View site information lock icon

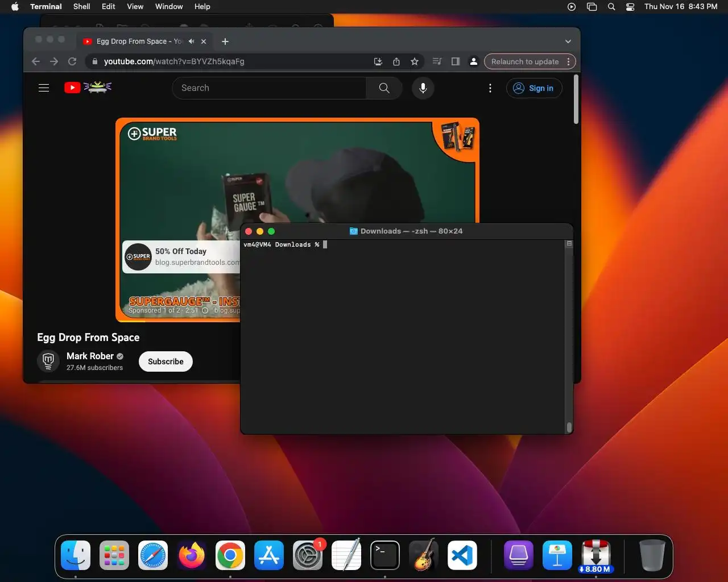[95, 61]
